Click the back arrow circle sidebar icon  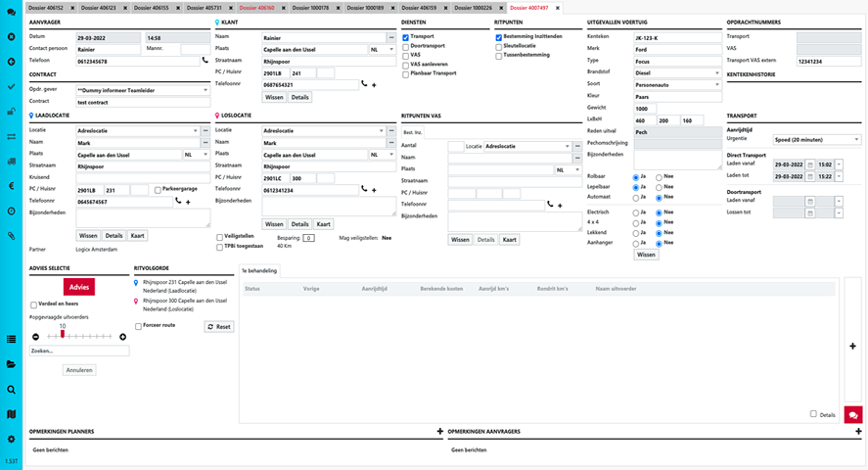click(11, 62)
